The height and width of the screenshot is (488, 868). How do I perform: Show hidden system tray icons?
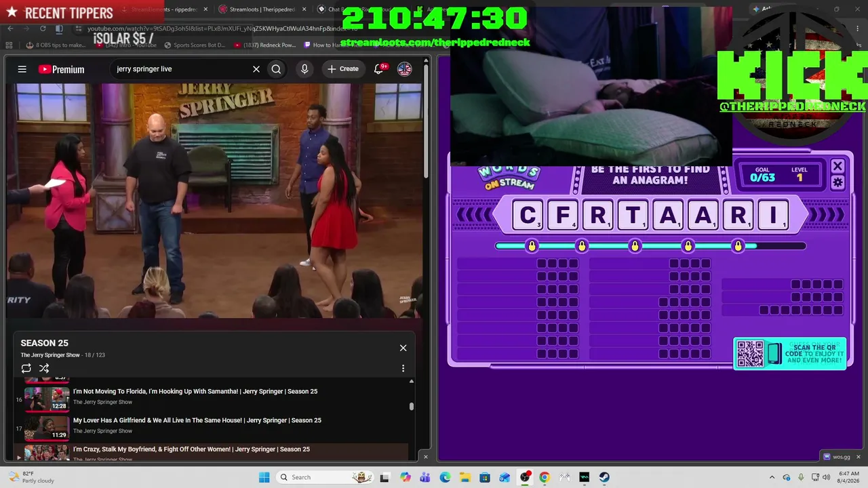coord(772,477)
